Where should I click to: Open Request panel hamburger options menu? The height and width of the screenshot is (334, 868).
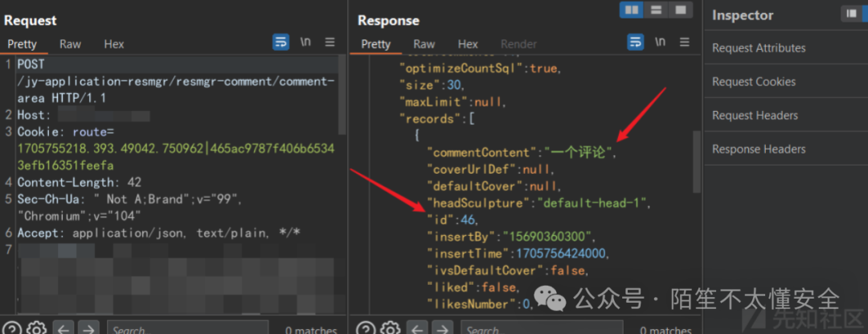[x=330, y=42]
